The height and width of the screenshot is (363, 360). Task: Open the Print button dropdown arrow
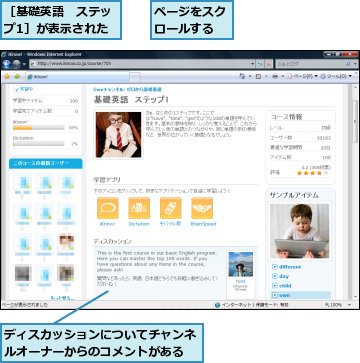click(x=282, y=77)
